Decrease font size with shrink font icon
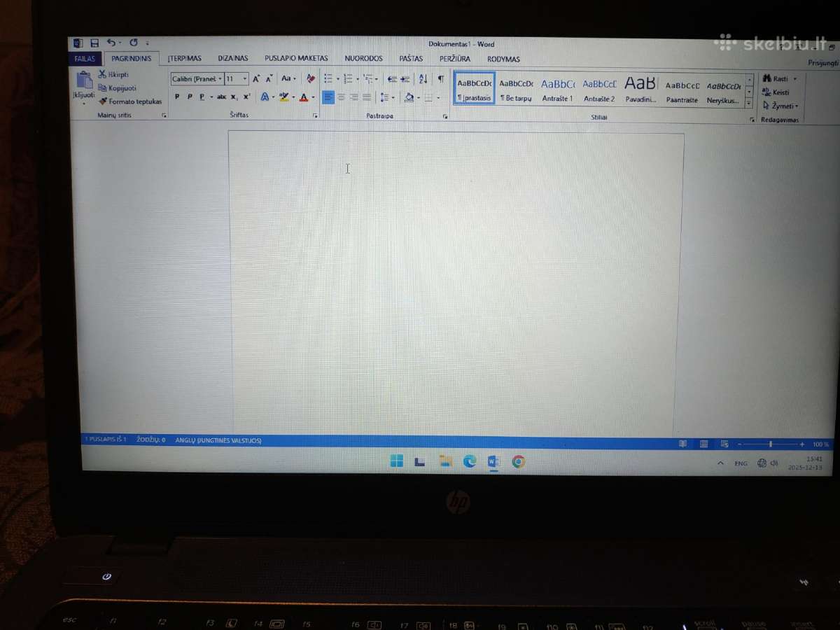The width and height of the screenshot is (840, 630). (x=269, y=79)
